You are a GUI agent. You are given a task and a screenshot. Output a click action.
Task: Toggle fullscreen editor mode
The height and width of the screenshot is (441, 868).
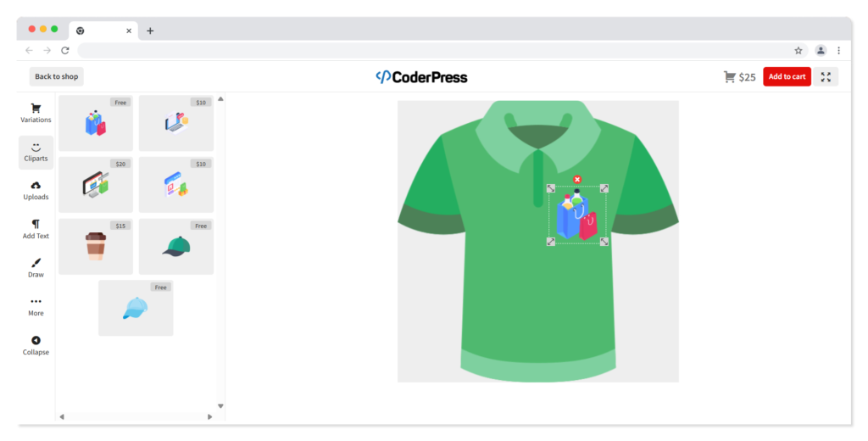pos(826,76)
